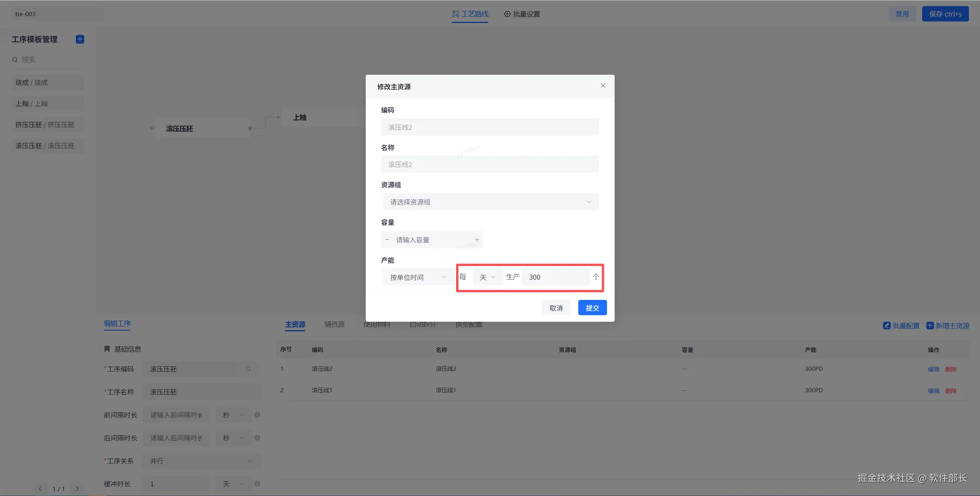
Task: Click the 提交 button
Action: click(x=592, y=308)
